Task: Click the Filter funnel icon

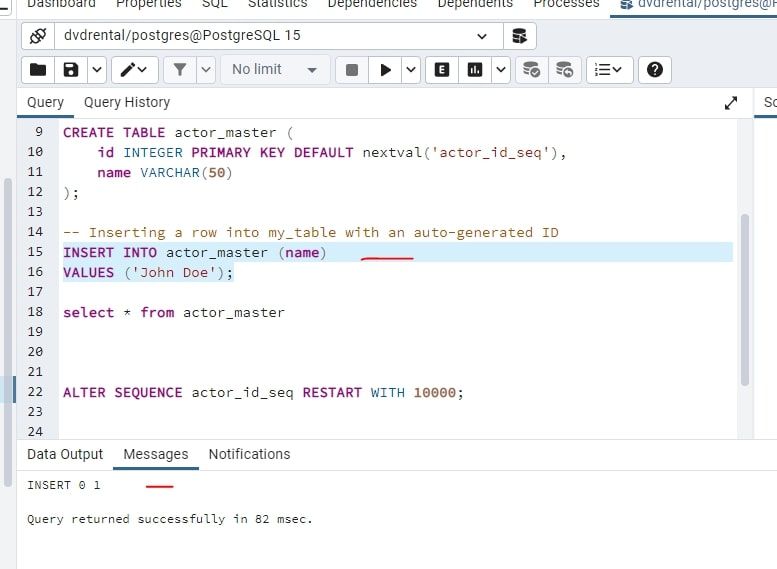Action: coord(180,69)
